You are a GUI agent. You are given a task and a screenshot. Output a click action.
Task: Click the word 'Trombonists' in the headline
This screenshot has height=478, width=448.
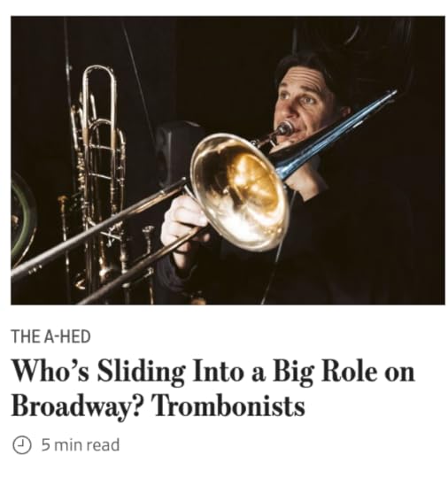click(x=230, y=406)
